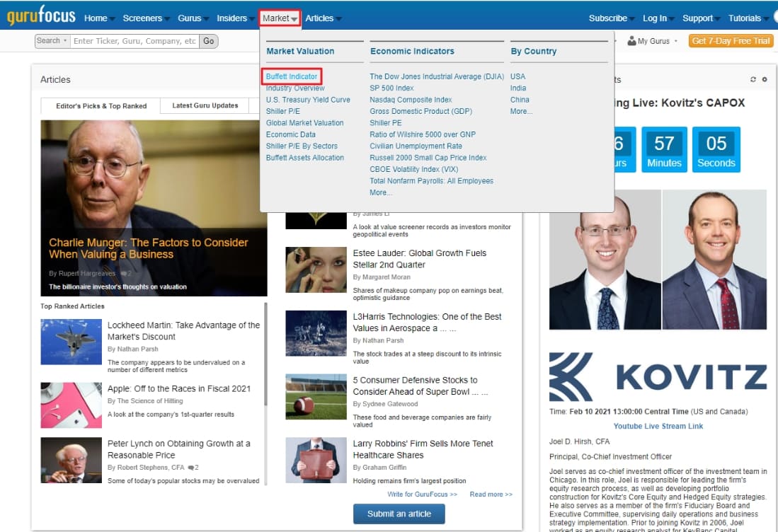Open Russell 2000 Small Cap Price Index

pyautogui.click(x=428, y=158)
